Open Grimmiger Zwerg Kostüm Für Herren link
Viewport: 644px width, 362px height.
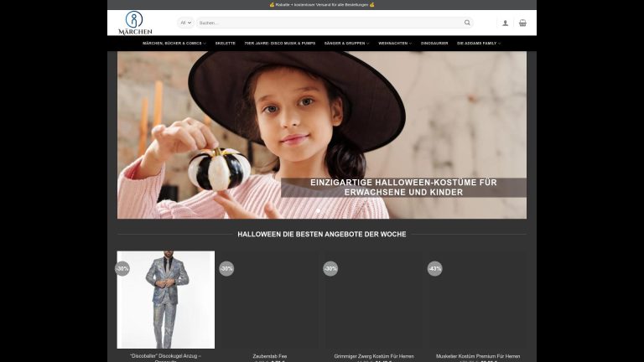(373, 356)
